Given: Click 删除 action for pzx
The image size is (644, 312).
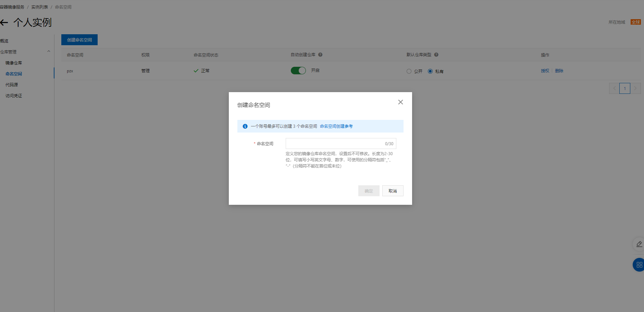Looking at the screenshot, I should pyautogui.click(x=559, y=71).
